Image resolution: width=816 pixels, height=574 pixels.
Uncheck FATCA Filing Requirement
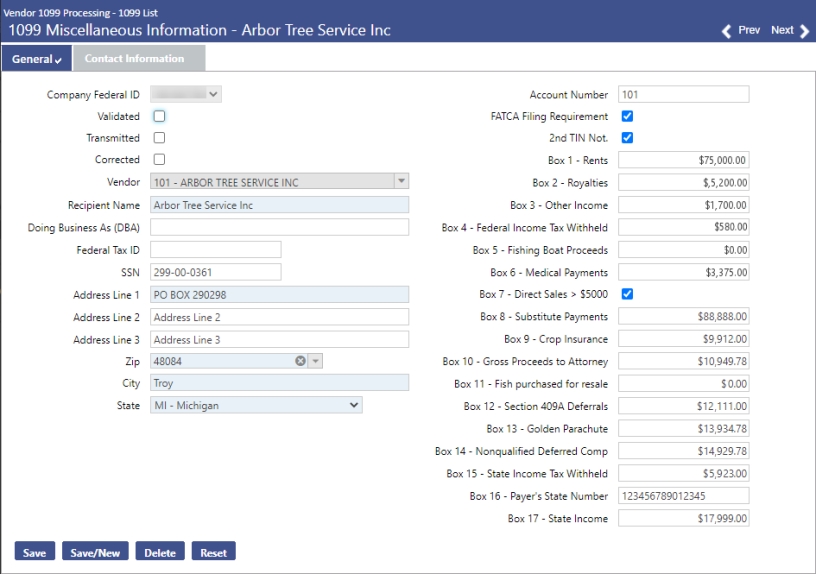pyautogui.click(x=628, y=116)
